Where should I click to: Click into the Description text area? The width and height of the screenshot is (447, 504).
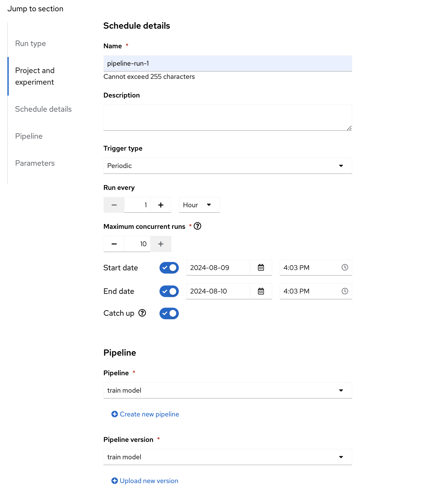[x=228, y=117]
